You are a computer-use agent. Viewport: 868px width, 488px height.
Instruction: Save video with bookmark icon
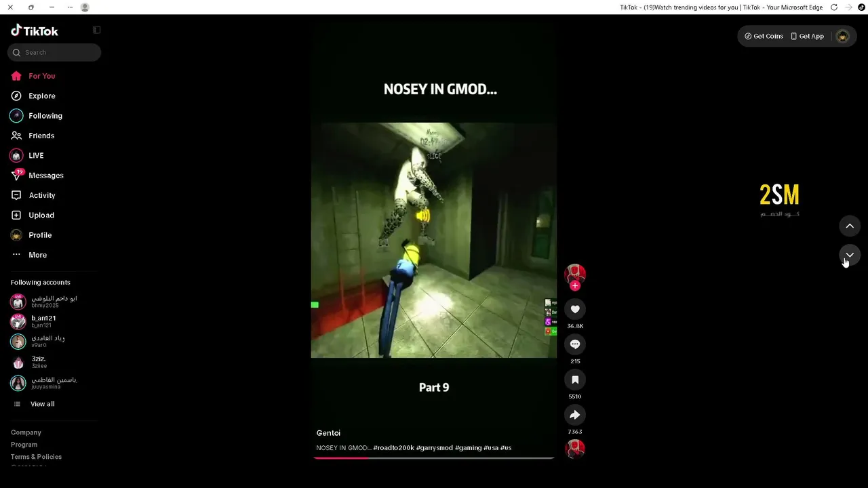(x=575, y=380)
